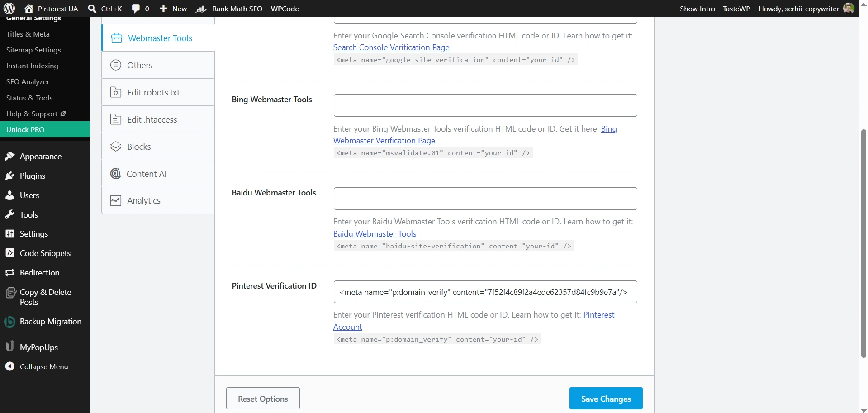Click the user avatar in admin bar

(849, 9)
